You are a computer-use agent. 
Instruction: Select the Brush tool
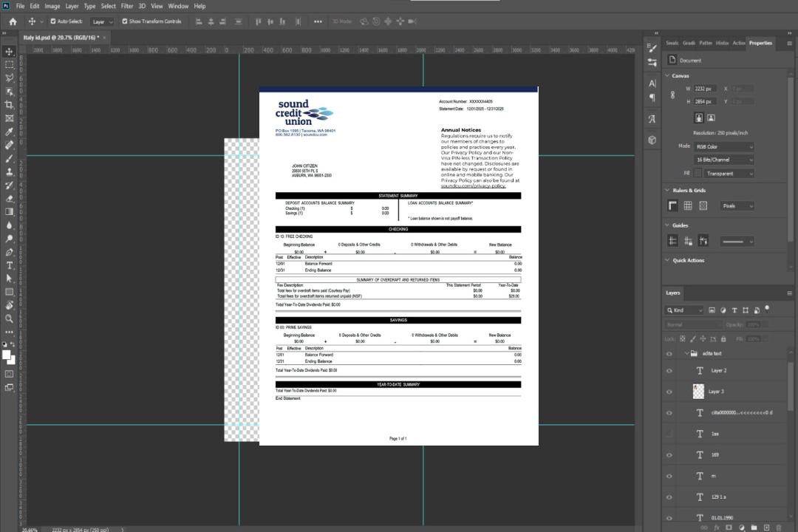(9, 158)
